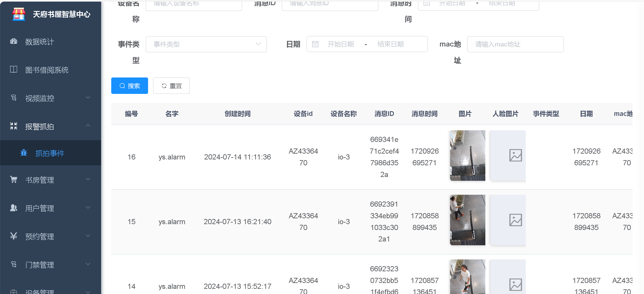
Task: Click the 2024-07-14 11:11:36 timestamp cell
Action: [x=238, y=157]
